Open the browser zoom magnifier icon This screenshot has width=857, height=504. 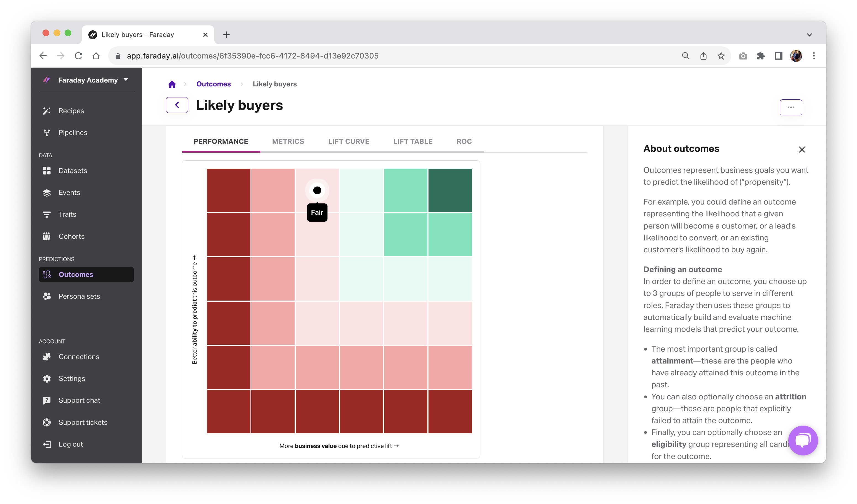click(x=686, y=56)
